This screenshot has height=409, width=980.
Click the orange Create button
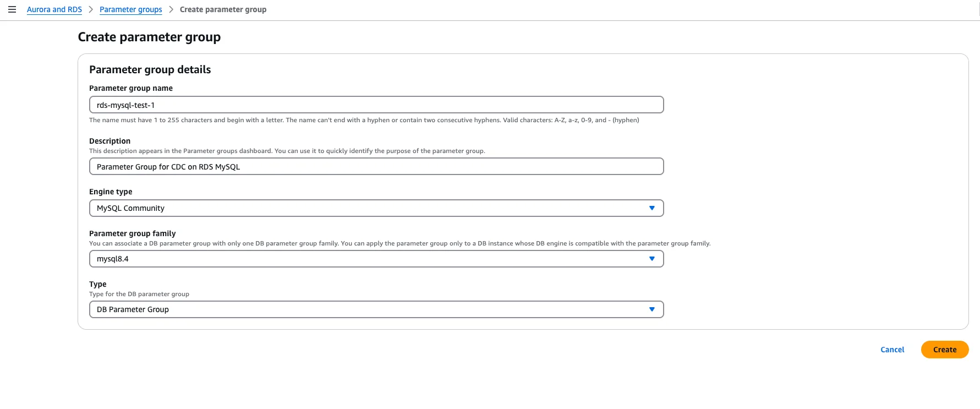[x=944, y=350]
